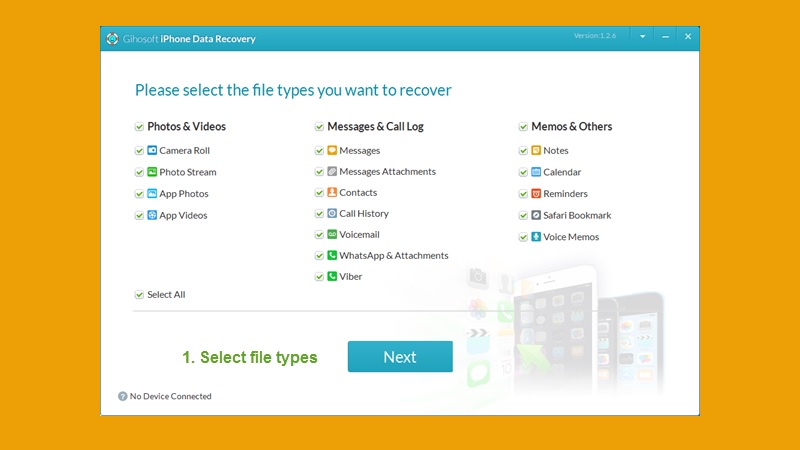Click the 'Messages Attachments' label text
800x450 pixels.
[x=388, y=171]
